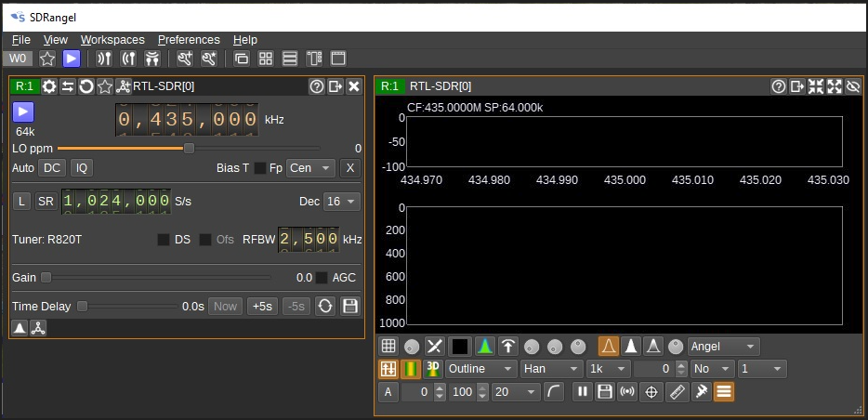Pause the spectrum display
This screenshot has height=420, width=868.
582,392
